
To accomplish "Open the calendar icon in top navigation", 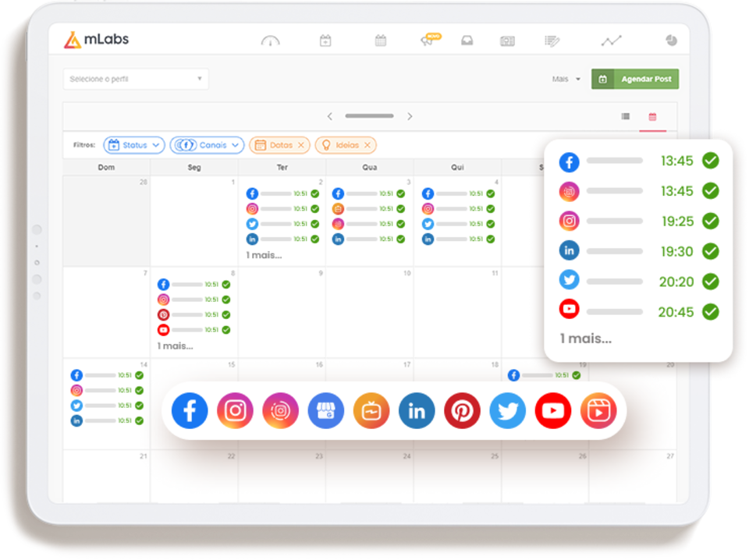I will pos(381,41).
